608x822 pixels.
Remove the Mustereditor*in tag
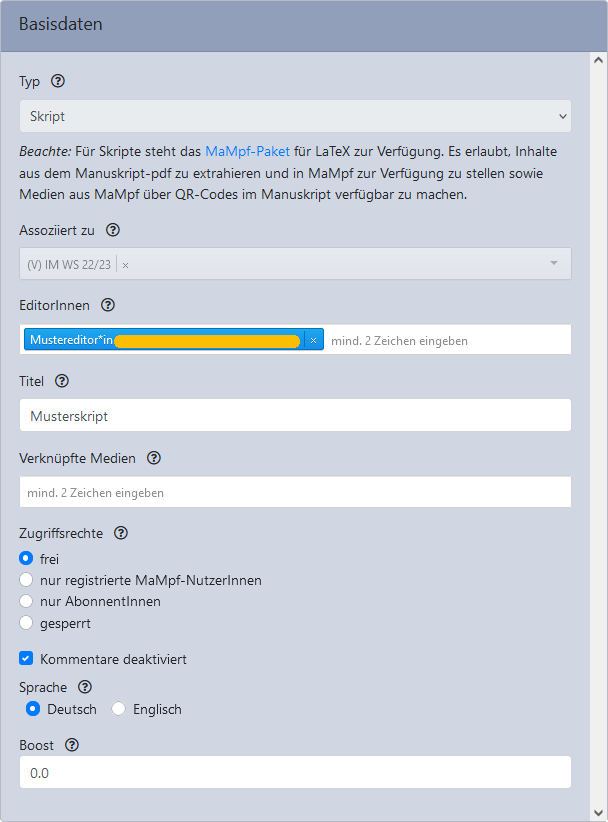tap(313, 340)
